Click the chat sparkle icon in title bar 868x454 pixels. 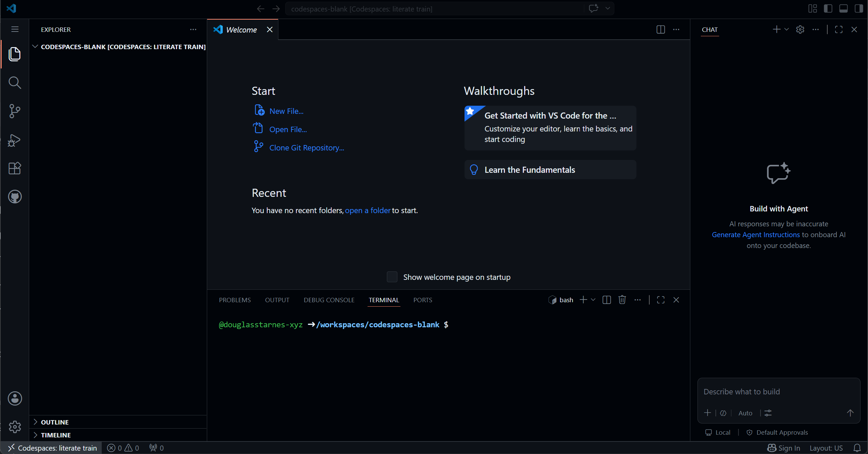pyautogui.click(x=593, y=8)
